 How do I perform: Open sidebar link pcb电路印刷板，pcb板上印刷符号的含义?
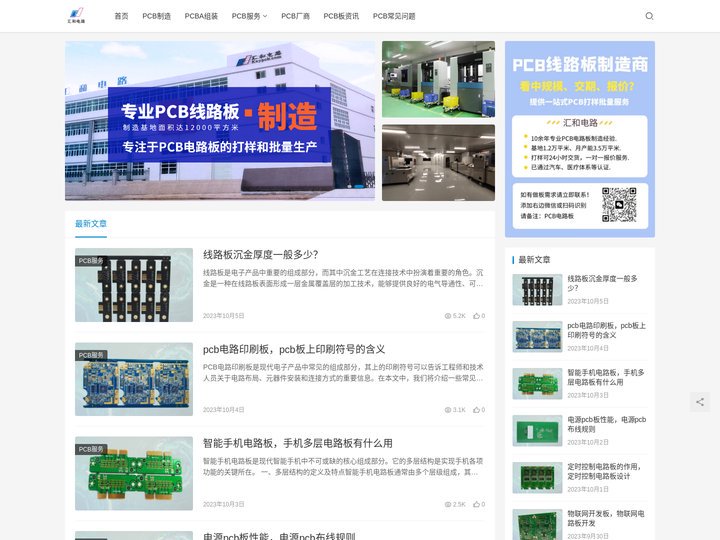click(x=606, y=330)
